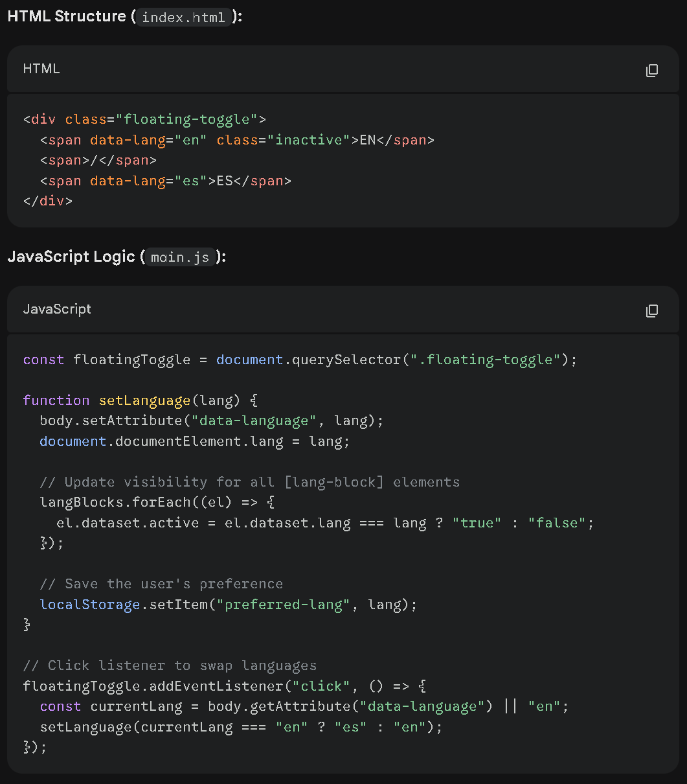Click the copy icon on the HTML code block

[652, 70]
